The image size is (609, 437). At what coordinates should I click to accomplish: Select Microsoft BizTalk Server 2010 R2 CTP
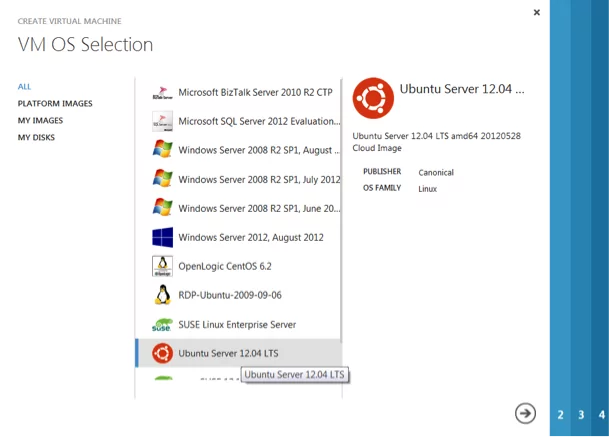(238, 92)
